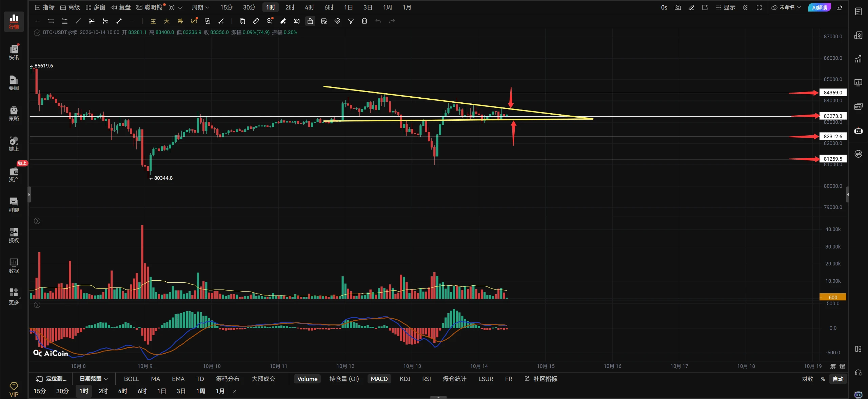868x399 pixels.
Task: Open the 行情 market sidebar icon
Action: click(14, 22)
